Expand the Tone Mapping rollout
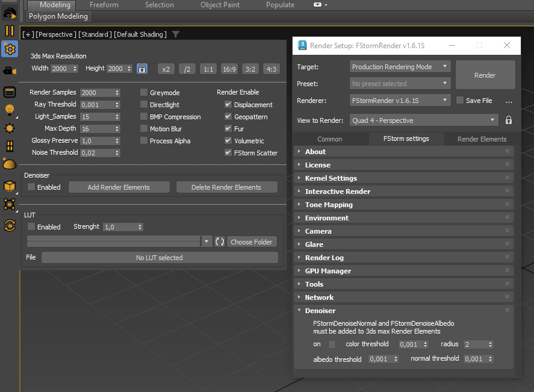Viewport: 534px width, 392px height. [403, 204]
